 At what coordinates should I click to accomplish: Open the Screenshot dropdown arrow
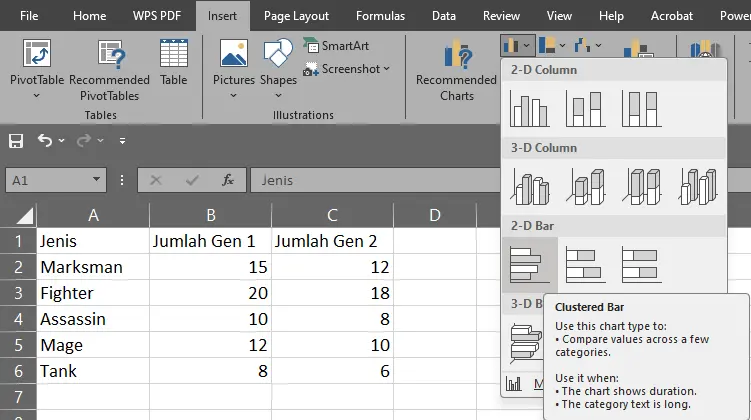point(387,69)
